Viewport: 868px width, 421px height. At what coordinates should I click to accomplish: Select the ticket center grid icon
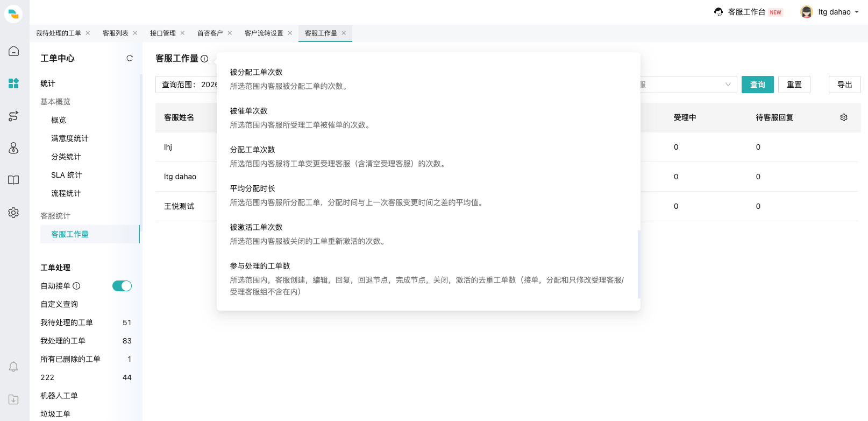13,83
